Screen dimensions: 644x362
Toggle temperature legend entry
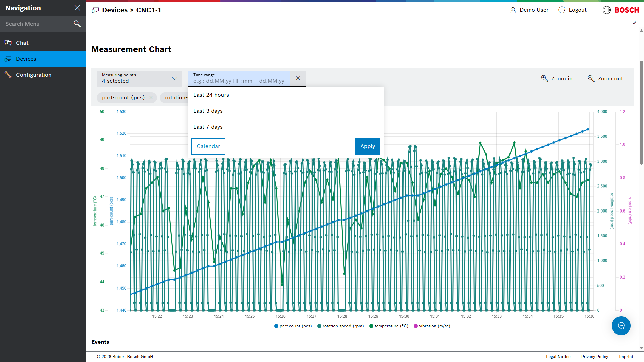(x=389, y=326)
